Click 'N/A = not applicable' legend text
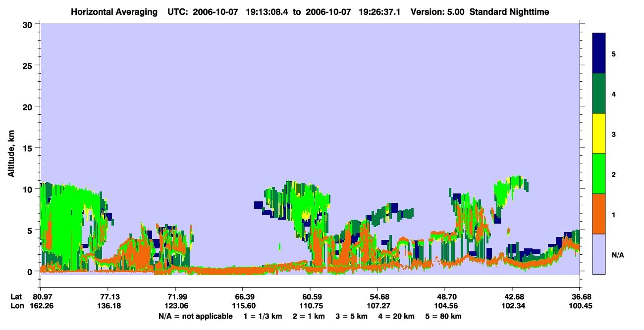This screenshot has width=644, height=330. [x=196, y=316]
